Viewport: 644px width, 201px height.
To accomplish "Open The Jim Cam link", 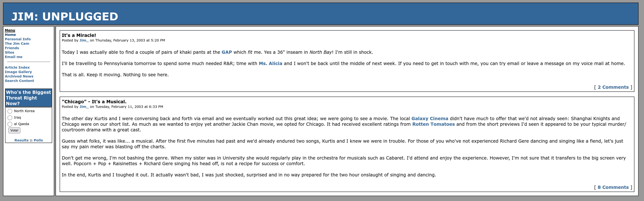I will point(17,44).
